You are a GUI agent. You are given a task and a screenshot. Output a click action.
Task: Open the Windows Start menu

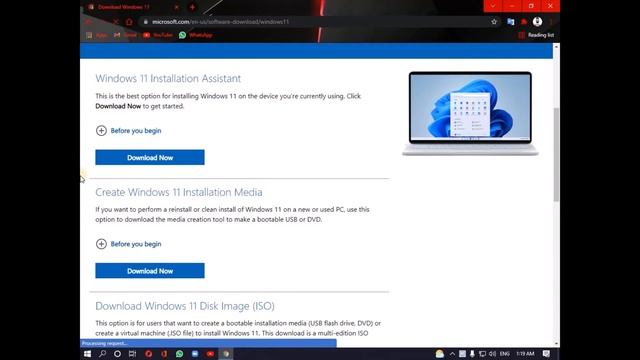[87, 354]
